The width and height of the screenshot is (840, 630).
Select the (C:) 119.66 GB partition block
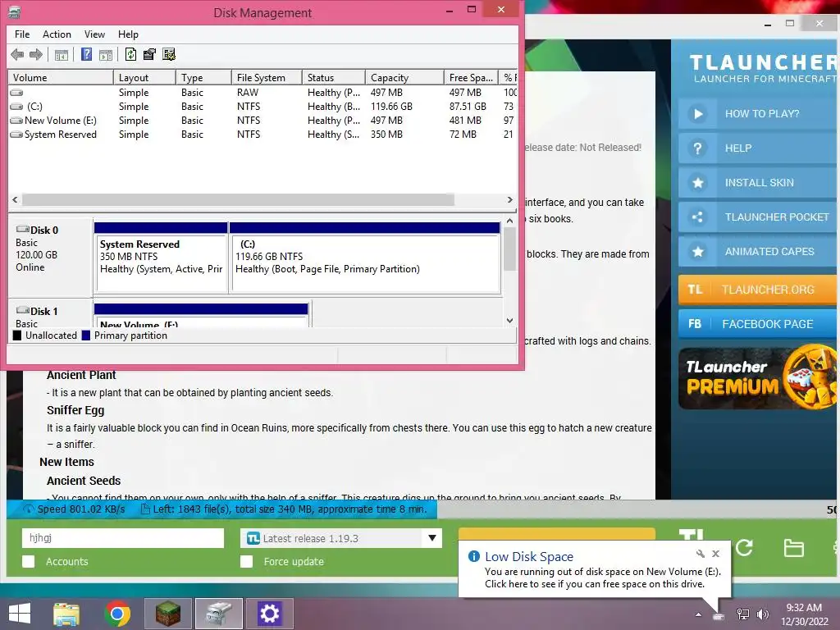(365, 258)
